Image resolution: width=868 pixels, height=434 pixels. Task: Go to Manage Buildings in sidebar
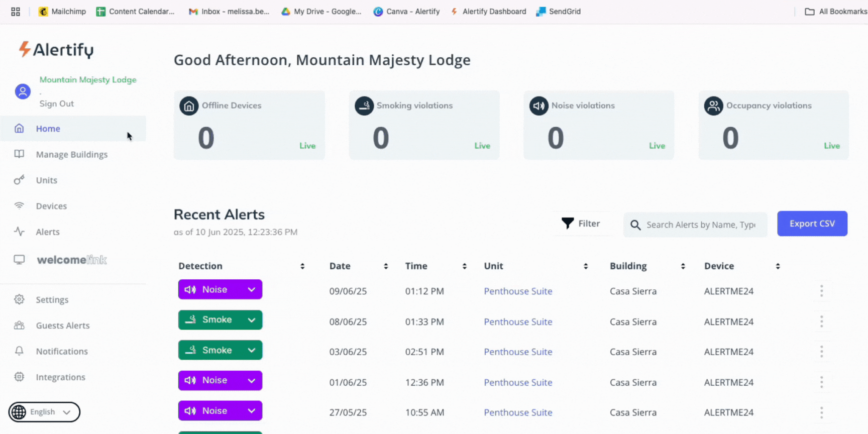[x=71, y=154]
